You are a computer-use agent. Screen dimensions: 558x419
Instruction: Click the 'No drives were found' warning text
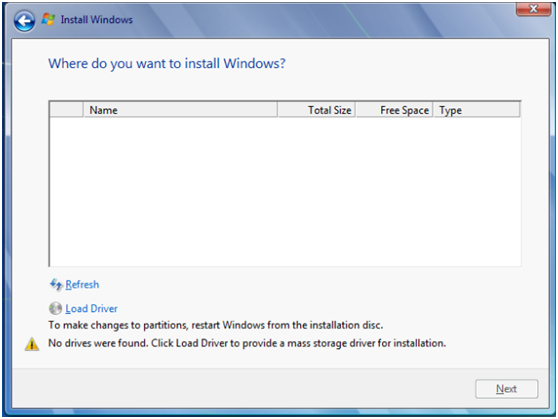(x=247, y=343)
